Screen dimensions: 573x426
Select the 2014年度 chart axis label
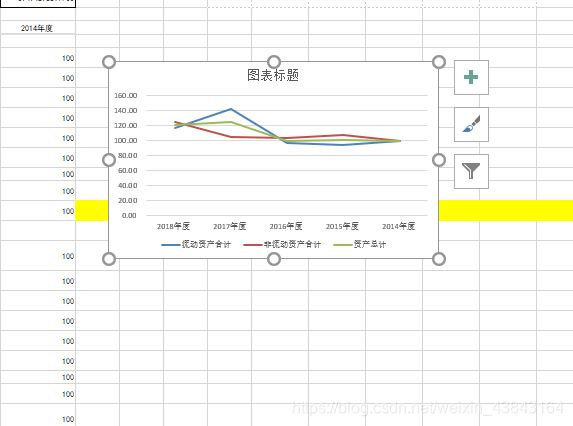pos(398,227)
